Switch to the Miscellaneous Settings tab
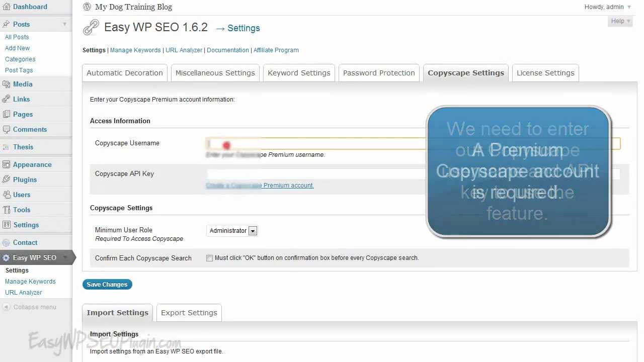Viewport: 644px width, 362px height. [x=215, y=73]
